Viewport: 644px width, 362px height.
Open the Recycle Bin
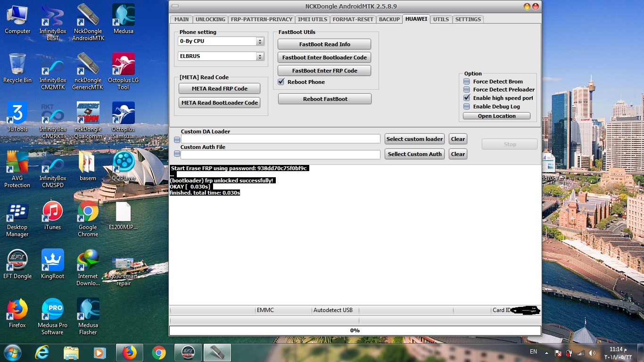coord(17,68)
